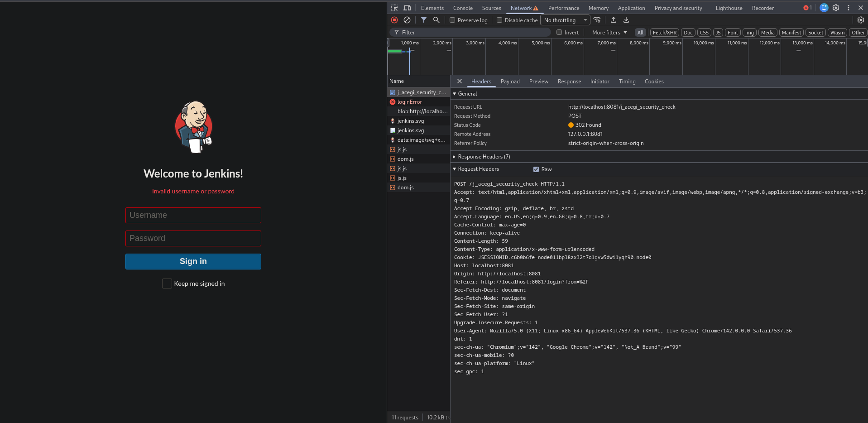Screen dimensions: 868x423
Task: Import HAR file upload icon
Action: click(614, 20)
